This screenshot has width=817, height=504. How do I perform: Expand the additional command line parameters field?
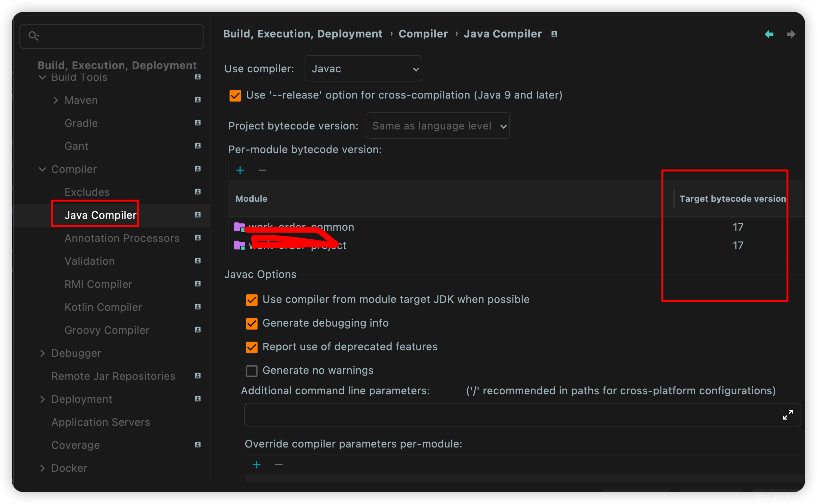tap(788, 415)
